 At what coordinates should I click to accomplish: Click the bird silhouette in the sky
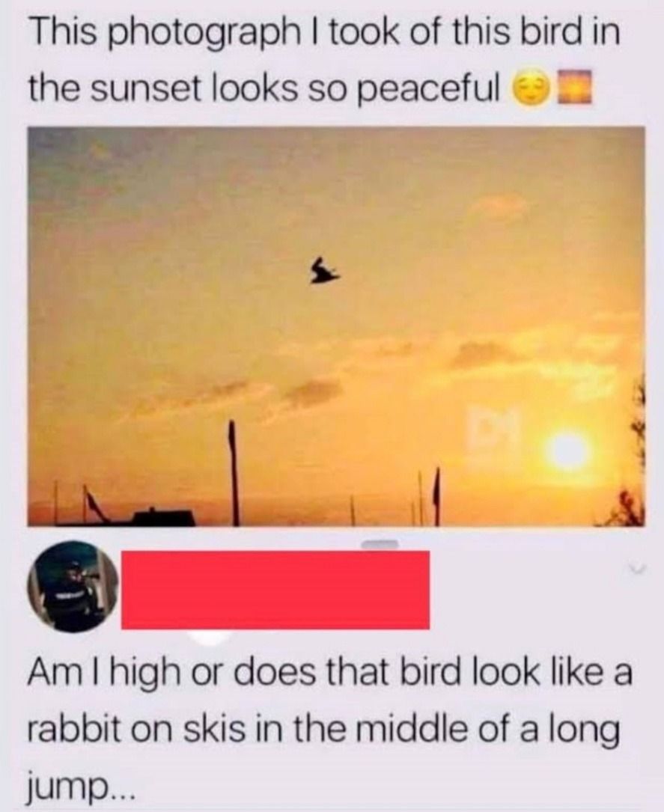coord(325,272)
